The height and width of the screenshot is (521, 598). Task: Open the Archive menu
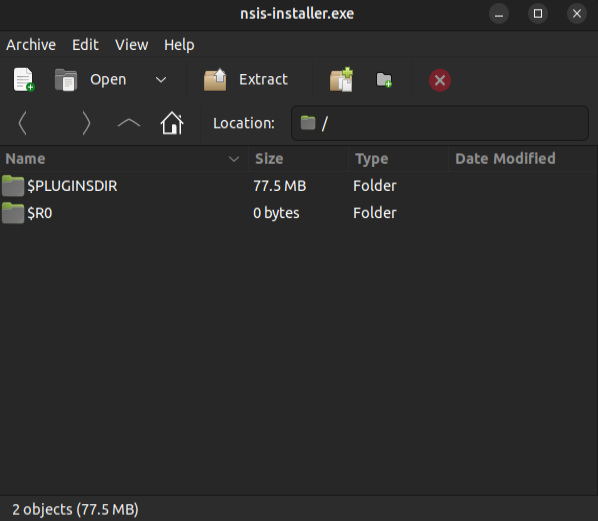click(x=31, y=45)
